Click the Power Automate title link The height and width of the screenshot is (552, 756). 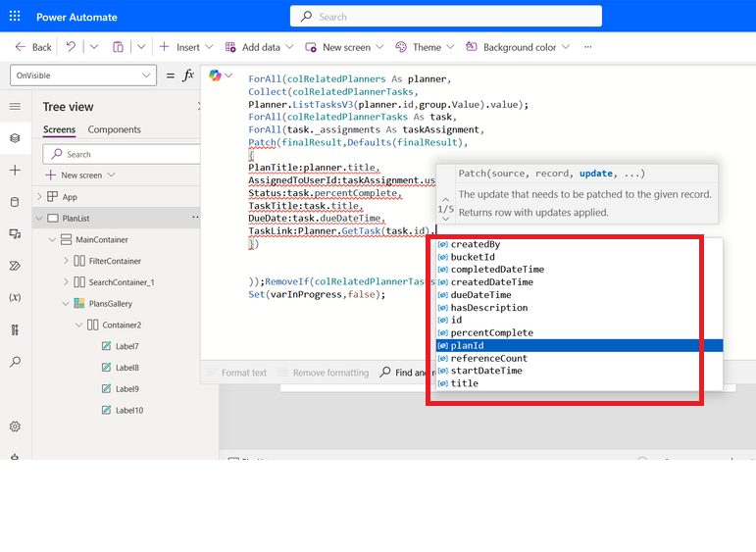(x=76, y=17)
